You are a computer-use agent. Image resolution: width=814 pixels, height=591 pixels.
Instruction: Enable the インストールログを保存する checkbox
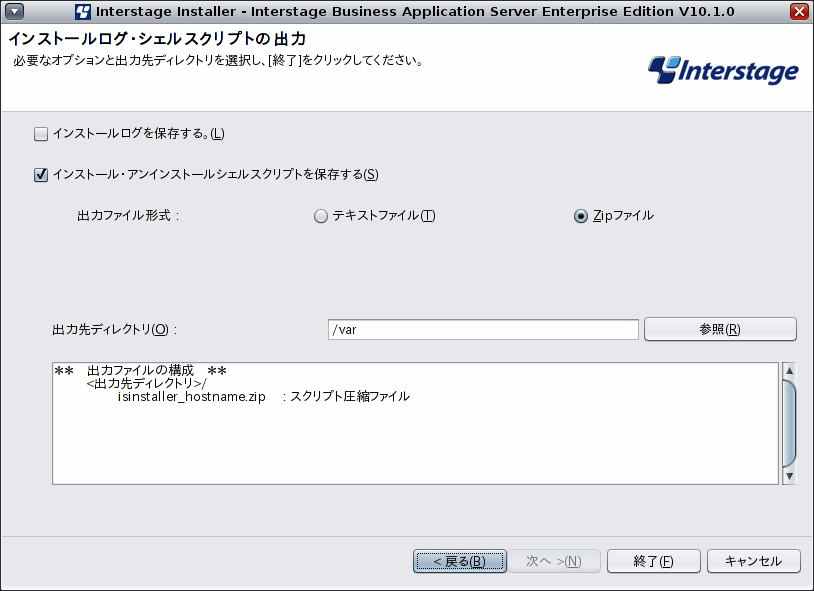40,134
